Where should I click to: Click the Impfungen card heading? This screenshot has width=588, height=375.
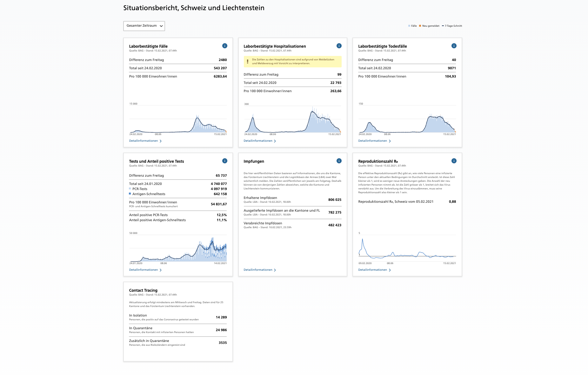(254, 161)
